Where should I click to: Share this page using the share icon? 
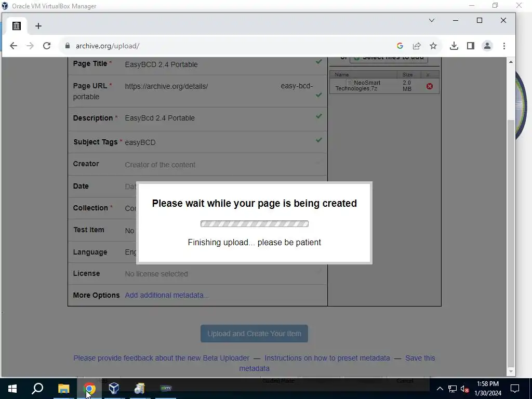(417, 46)
